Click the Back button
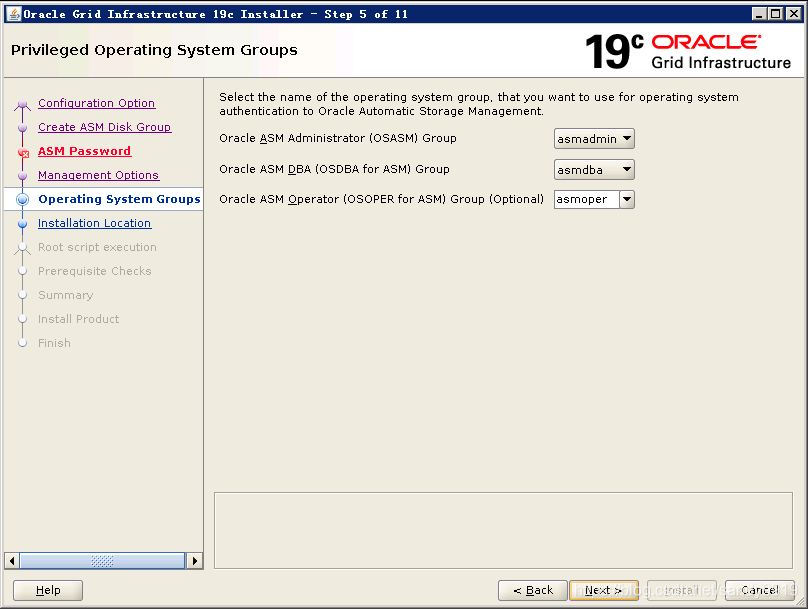The height and width of the screenshot is (609, 808). point(533,590)
